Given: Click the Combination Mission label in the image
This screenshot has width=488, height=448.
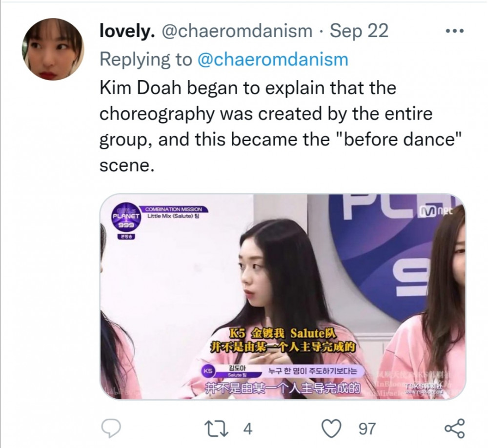Looking at the screenshot, I should (174, 209).
